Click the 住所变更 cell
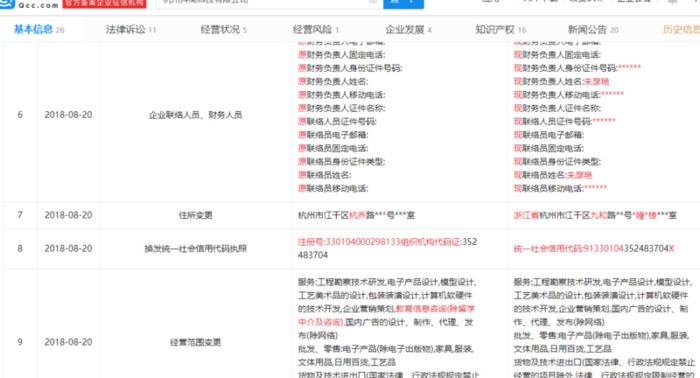700x378 pixels. pyautogui.click(x=196, y=215)
